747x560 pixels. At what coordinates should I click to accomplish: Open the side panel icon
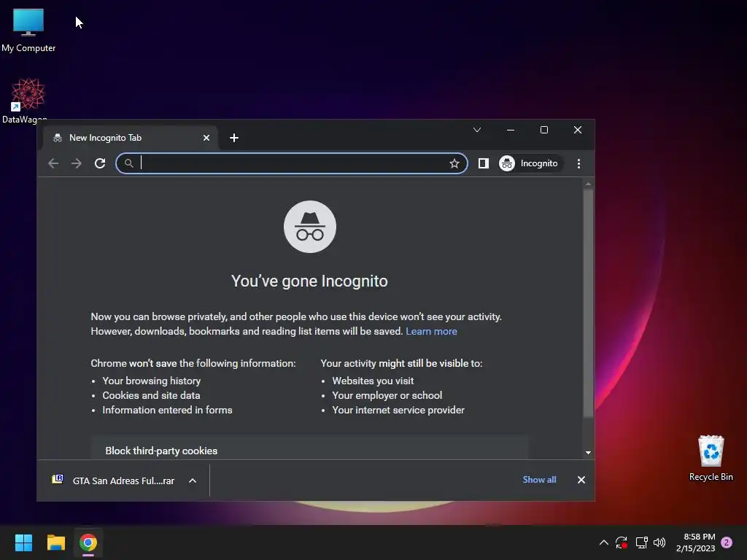(483, 163)
